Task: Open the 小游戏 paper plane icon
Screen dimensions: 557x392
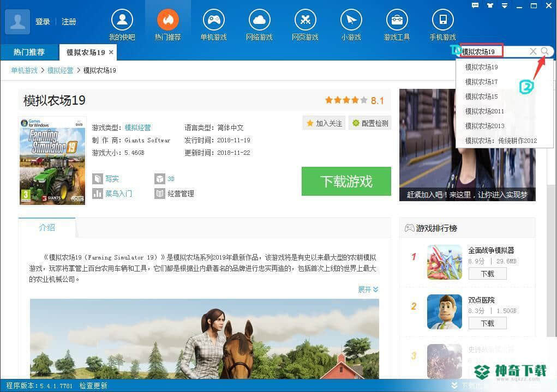Action: pyautogui.click(x=351, y=20)
